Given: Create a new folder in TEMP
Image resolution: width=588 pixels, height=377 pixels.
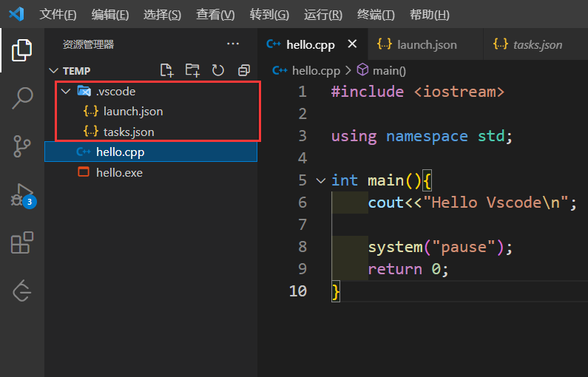Looking at the screenshot, I should [x=192, y=70].
